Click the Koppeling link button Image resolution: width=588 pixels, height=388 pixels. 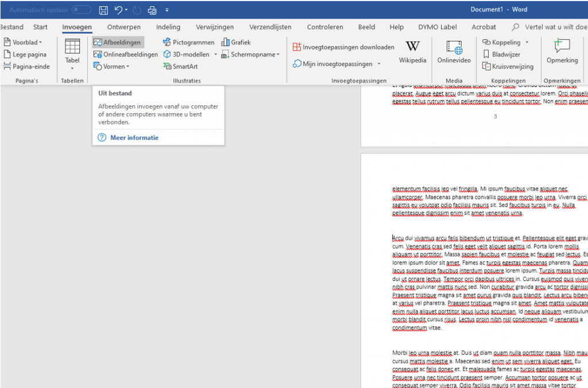(502, 43)
